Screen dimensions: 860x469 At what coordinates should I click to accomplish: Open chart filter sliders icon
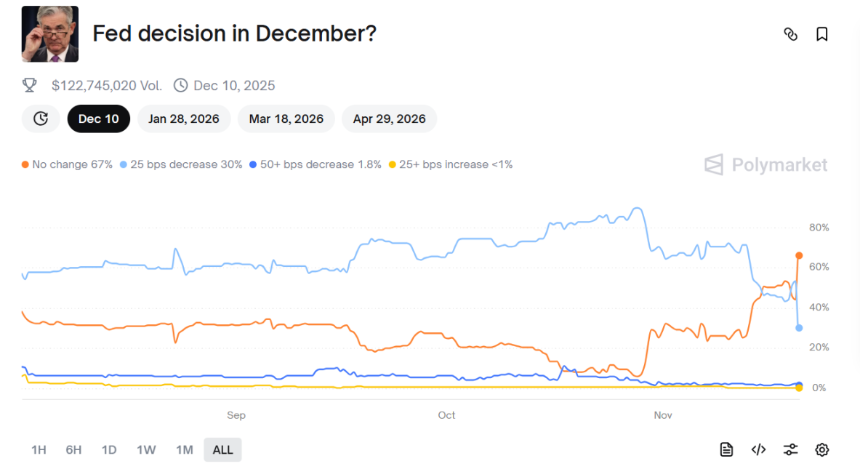point(790,450)
